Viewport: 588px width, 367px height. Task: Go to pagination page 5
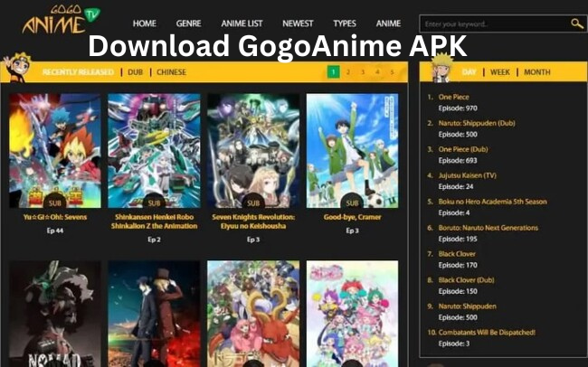(x=392, y=72)
